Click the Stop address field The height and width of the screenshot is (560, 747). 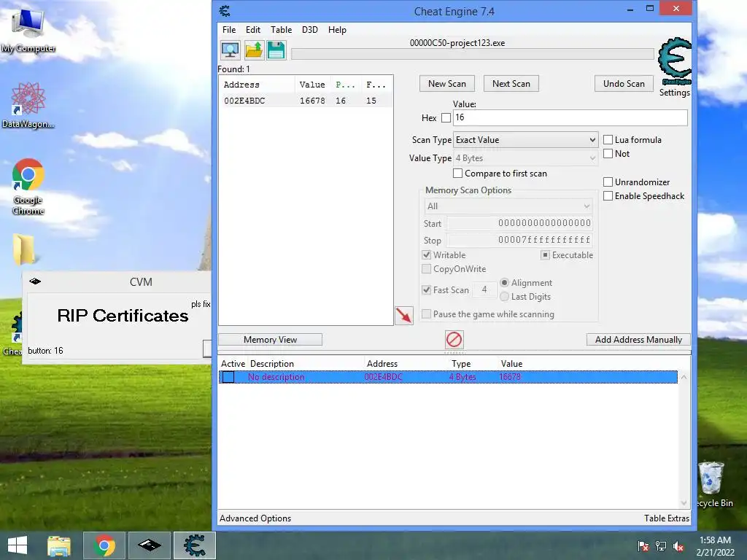click(519, 239)
